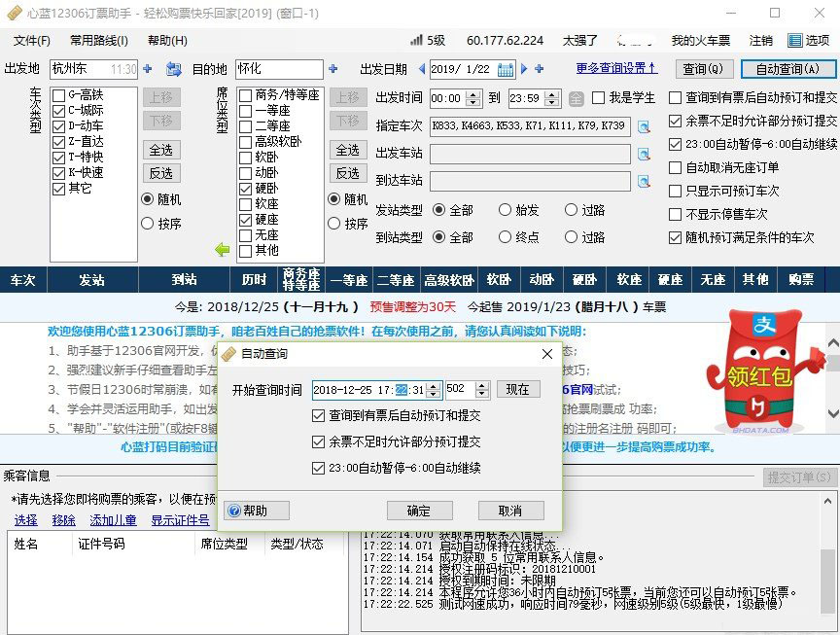The image size is (840, 635).
Task: Click 显示证件号 link
Action: [x=180, y=520]
